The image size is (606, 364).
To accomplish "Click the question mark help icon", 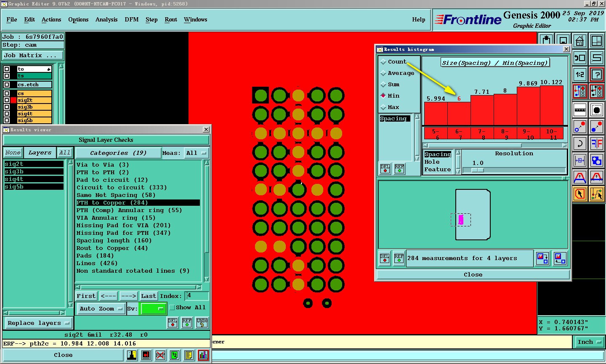I will pos(597,74).
